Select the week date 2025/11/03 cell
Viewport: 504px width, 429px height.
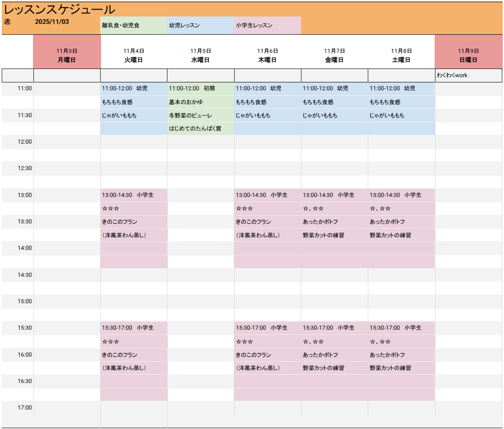coord(52,22)
